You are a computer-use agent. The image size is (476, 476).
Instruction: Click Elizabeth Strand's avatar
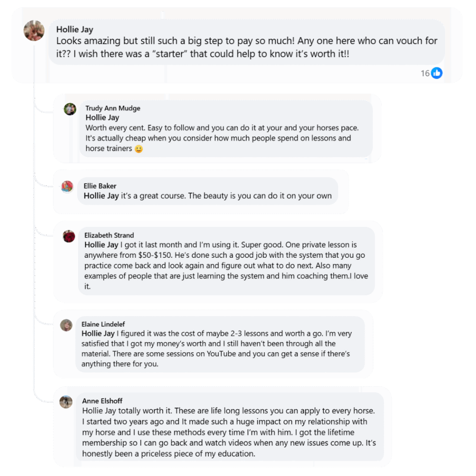pos(69,237)
